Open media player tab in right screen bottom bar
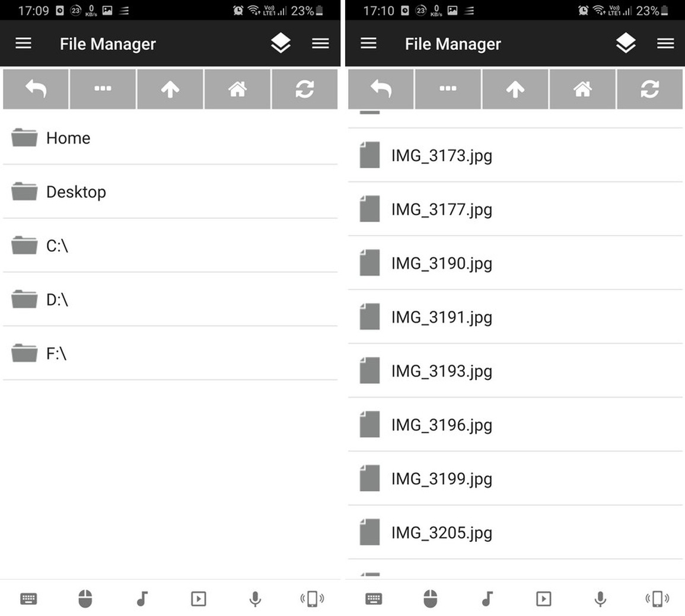 tap(543, 599)
